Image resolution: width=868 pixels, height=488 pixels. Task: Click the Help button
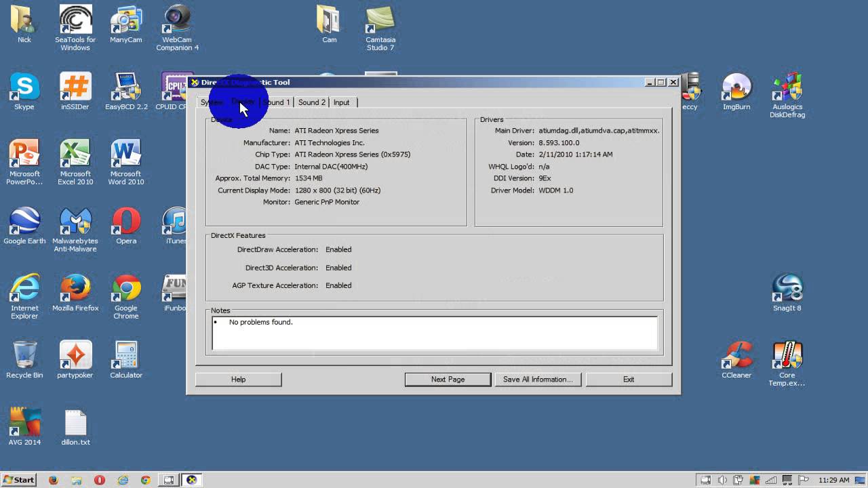pos(238,380)
